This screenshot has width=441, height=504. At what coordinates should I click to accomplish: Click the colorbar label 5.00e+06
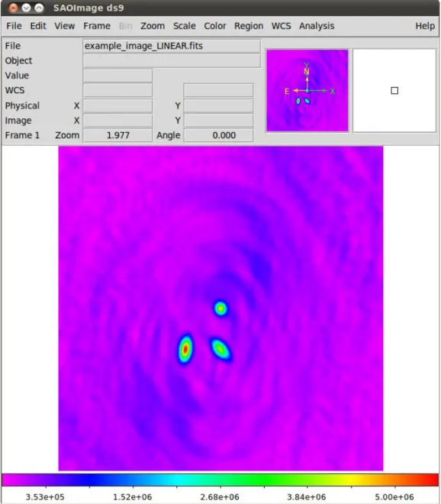(x=394, y=497)
